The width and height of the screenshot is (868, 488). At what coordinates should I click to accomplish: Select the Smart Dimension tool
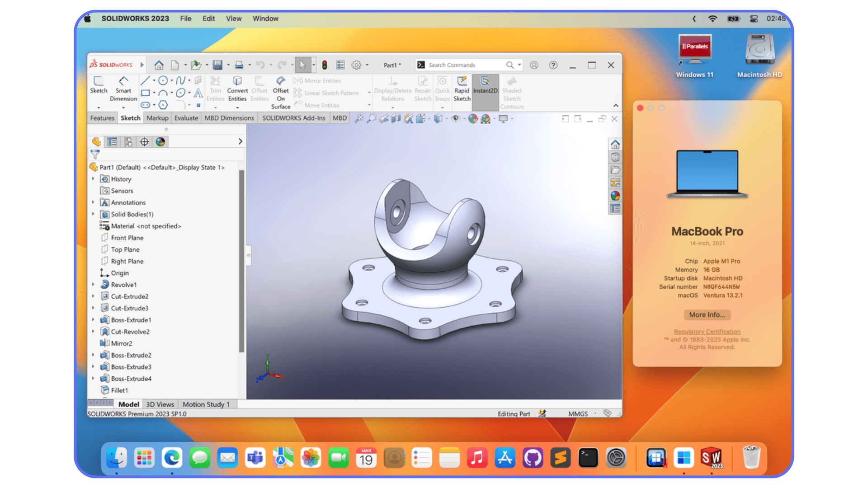click(123, 89)
